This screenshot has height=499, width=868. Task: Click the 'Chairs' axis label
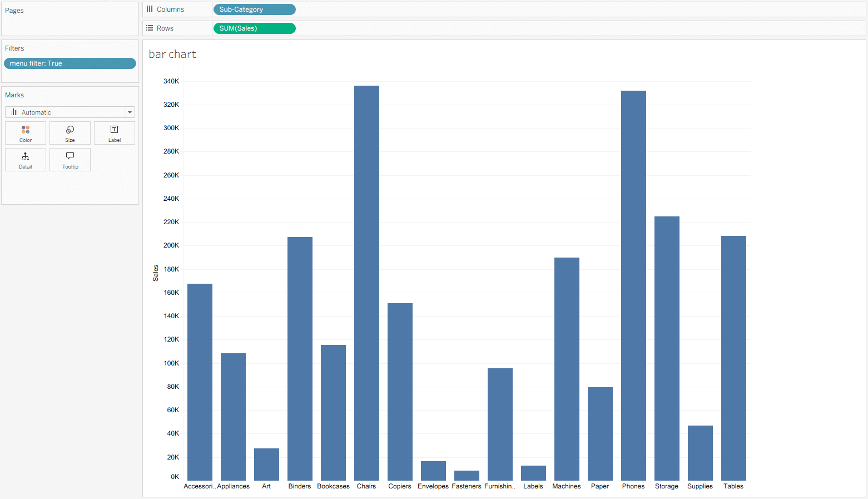tap(366, 486)
